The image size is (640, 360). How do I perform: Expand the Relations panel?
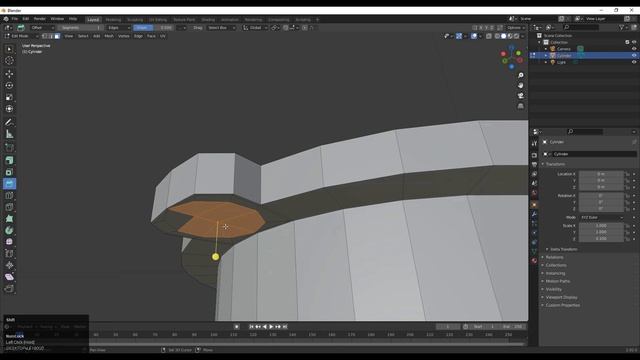[554, 257]
